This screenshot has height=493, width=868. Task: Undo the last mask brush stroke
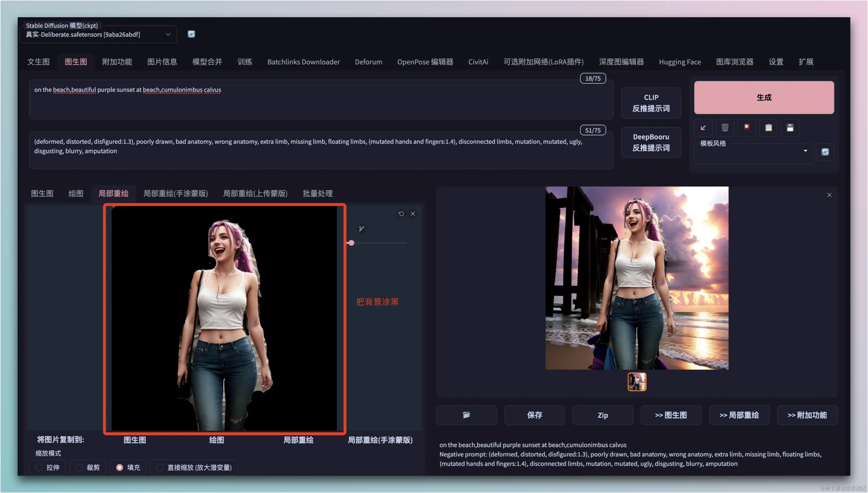pyautogui.click(x=401, y=214)
